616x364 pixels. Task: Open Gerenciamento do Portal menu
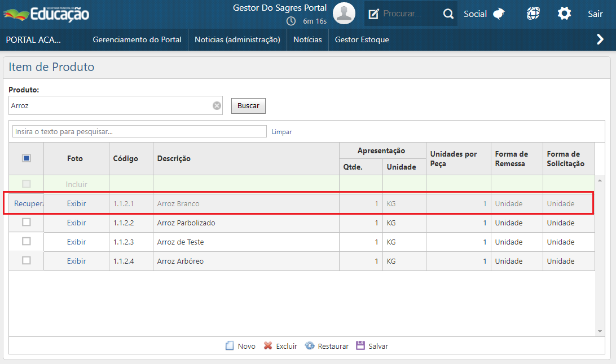pyautogui.click(x=137, y=39)
